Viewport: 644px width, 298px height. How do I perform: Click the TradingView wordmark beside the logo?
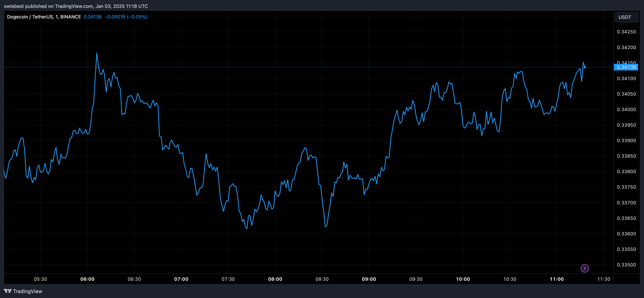click(x=27, y=291)
